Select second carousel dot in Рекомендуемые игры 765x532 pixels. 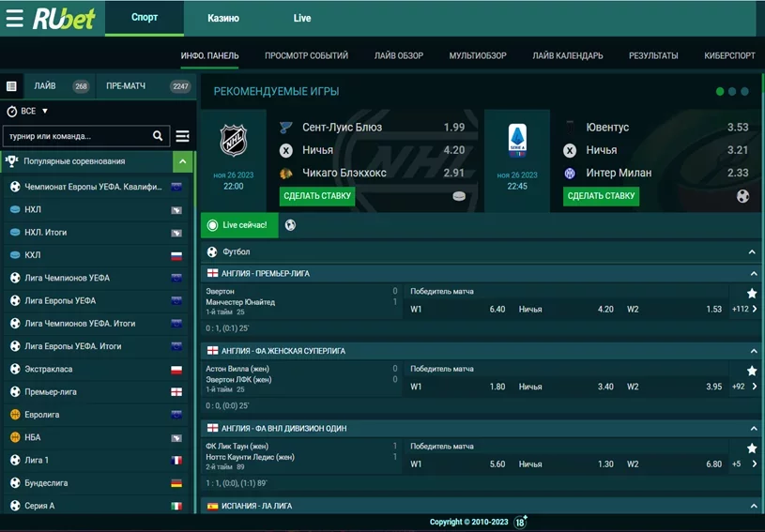(x=732, y=91)
